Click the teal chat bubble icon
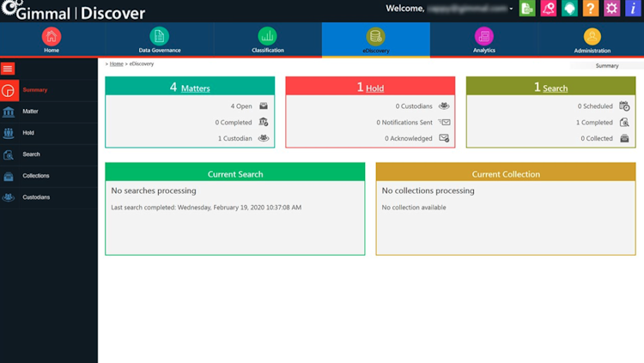Image resolution: width=644 pixels, height=363 pixels. tap(569, 9)
